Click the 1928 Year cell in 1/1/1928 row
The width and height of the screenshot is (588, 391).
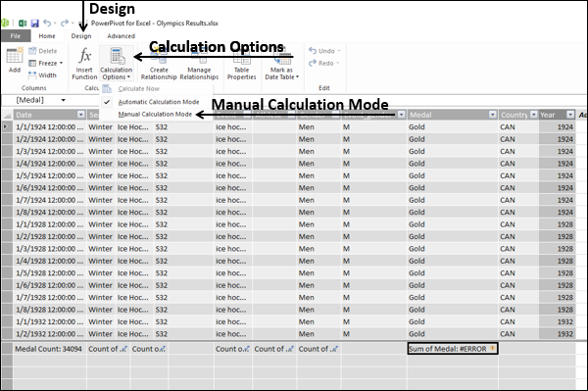[557, 224]
